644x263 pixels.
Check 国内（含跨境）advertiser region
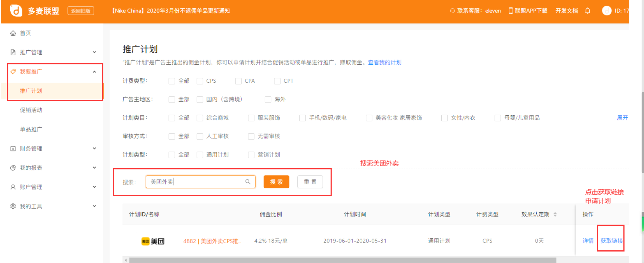click(x=200, y=100)
